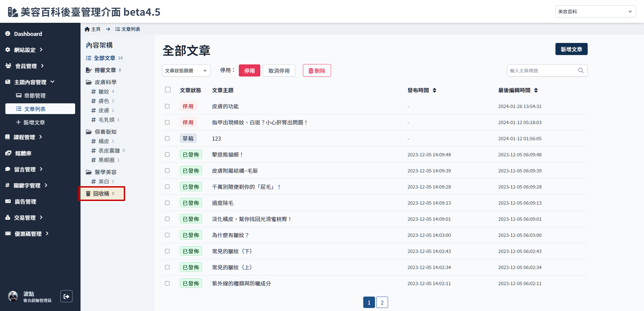Viewport: 644px width, 311px height.
Task: Sort by 發布時間 arrows icon
Action: (x=434, y=90)
